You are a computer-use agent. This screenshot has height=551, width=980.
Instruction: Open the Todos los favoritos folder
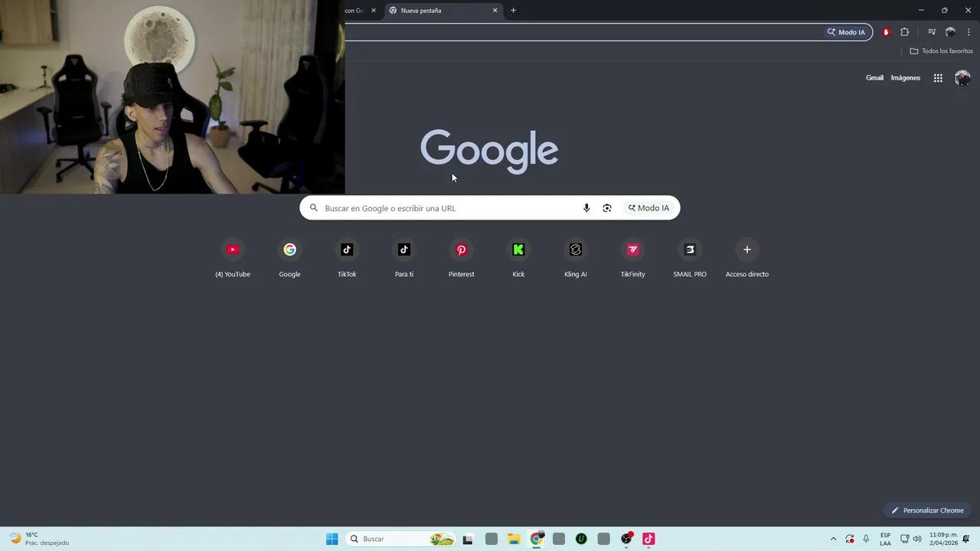pos(941,51)
